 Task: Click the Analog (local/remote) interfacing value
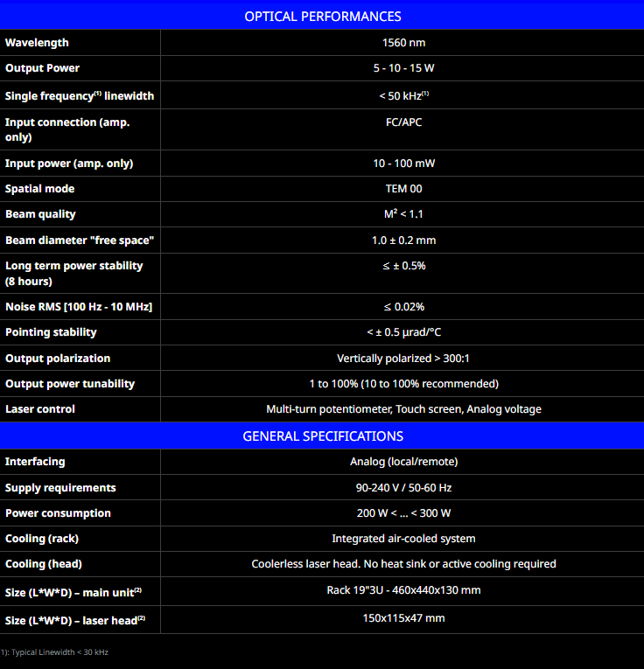click(403, 462)
